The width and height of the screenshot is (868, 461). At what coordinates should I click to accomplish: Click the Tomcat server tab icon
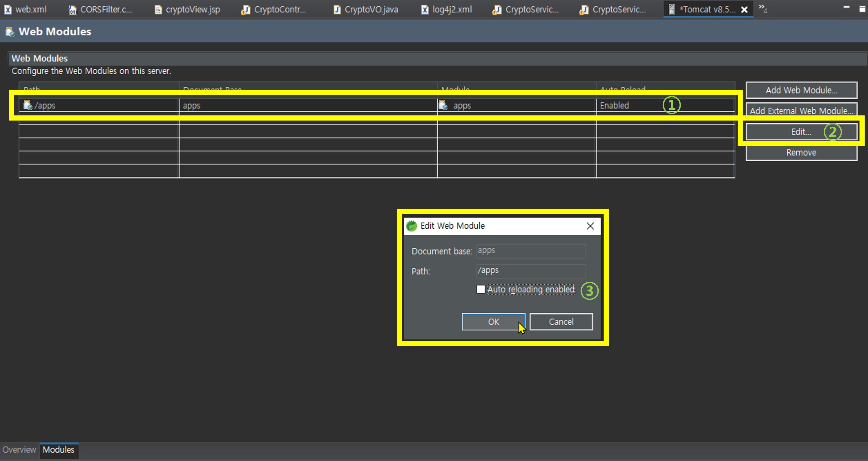pos(672,9)
